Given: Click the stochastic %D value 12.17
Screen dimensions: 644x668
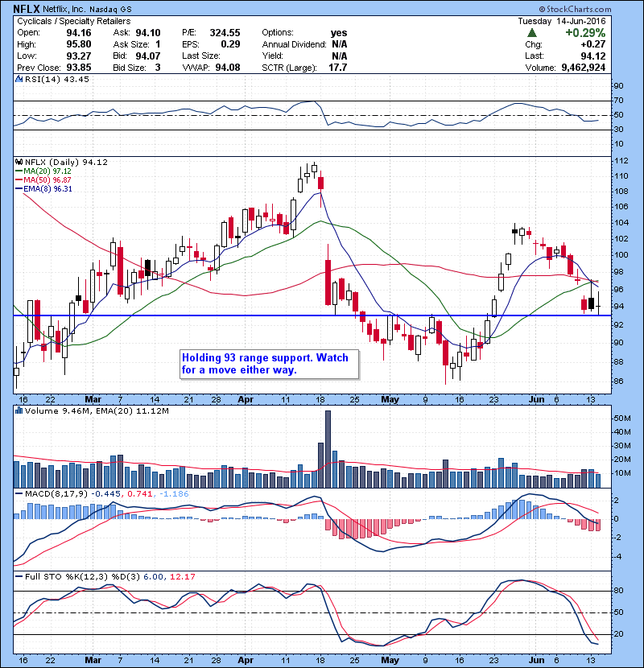Looking at the screenshot, I should (x=183, y=577).
